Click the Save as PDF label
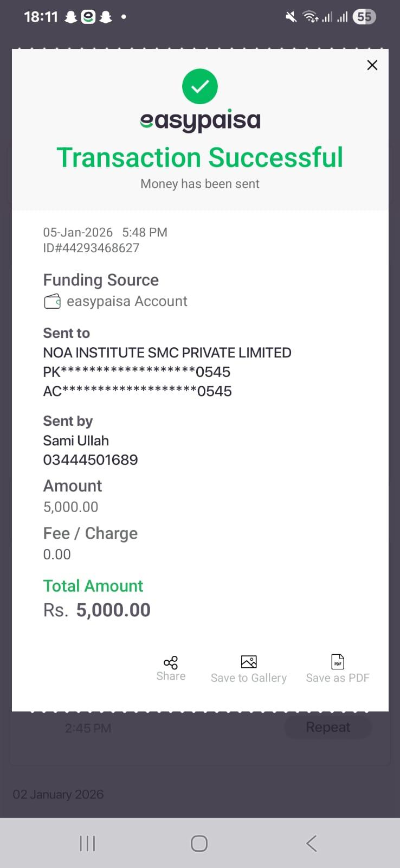This screenshot has height=868, width=400. click(338, 678)
